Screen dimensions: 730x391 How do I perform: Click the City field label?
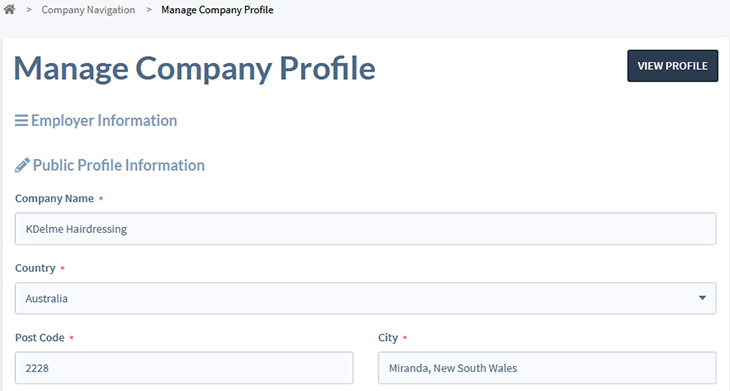coord(388,337)
